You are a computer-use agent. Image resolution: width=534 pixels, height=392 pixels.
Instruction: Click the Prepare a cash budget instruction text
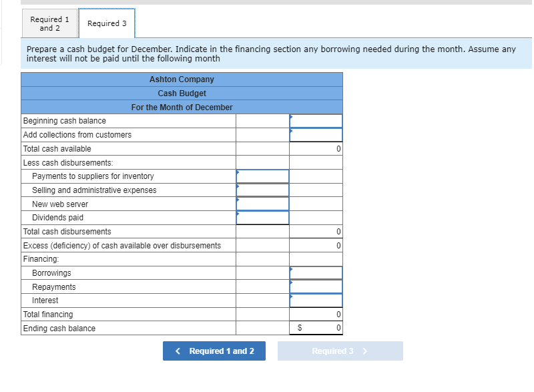pyautogui.click(x=271, y=54)
